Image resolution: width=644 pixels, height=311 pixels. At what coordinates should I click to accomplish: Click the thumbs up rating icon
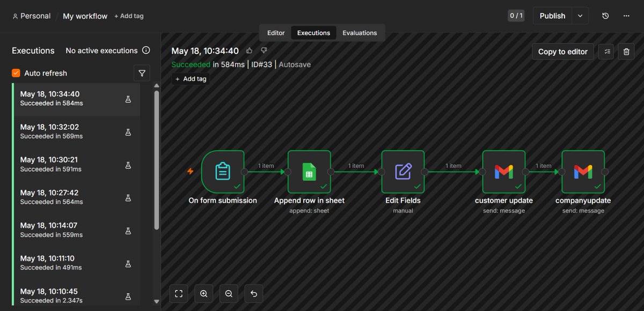[249, 50]
